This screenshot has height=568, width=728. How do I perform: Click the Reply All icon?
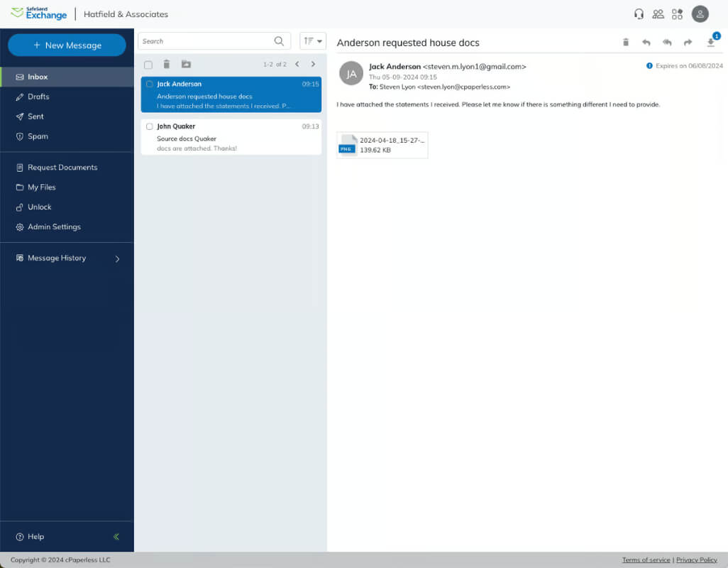pos(667,43)
